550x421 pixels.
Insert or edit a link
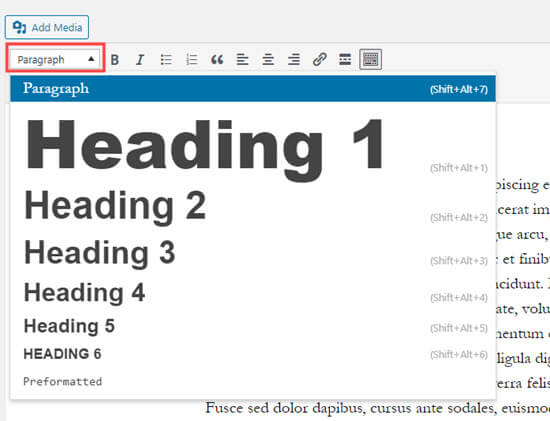320,60
